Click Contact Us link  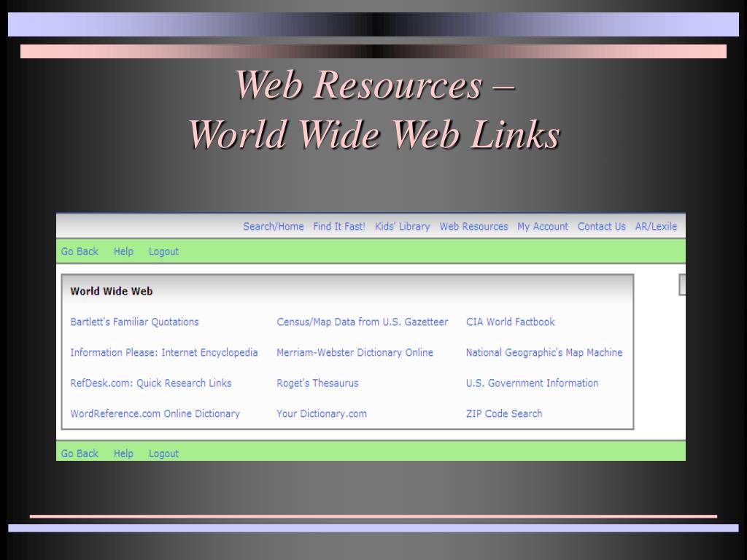pyautogui.click(x=601, y=227)
